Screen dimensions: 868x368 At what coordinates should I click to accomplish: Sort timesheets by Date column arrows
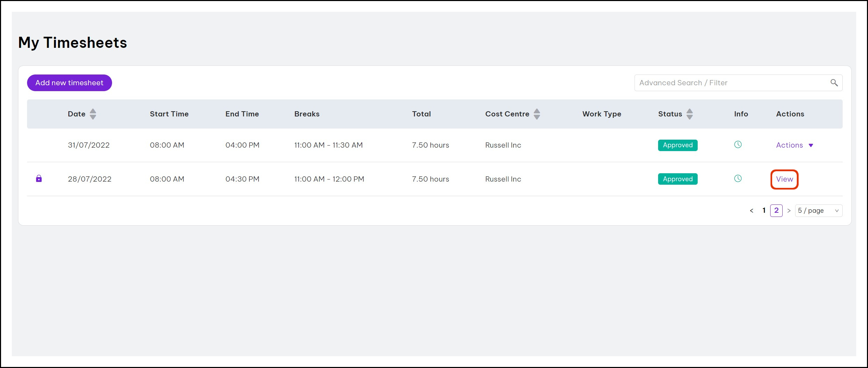click(x=93, y=114)
